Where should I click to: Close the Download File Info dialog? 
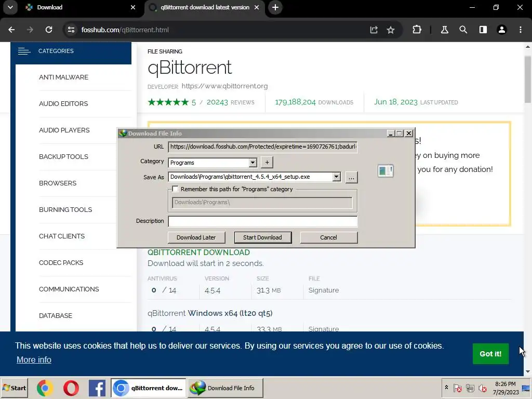point(409,134)
